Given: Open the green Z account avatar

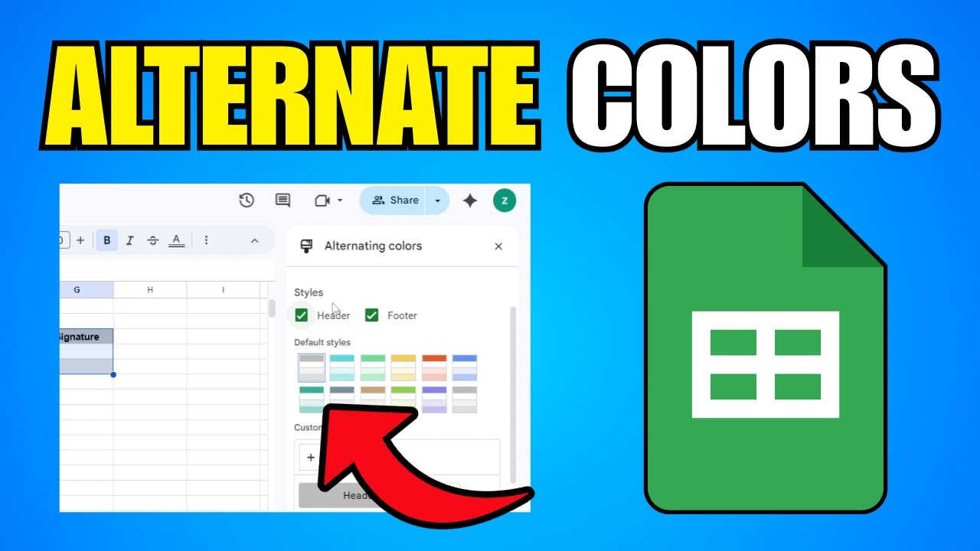Looking at the screenshot, I should 505,201.
